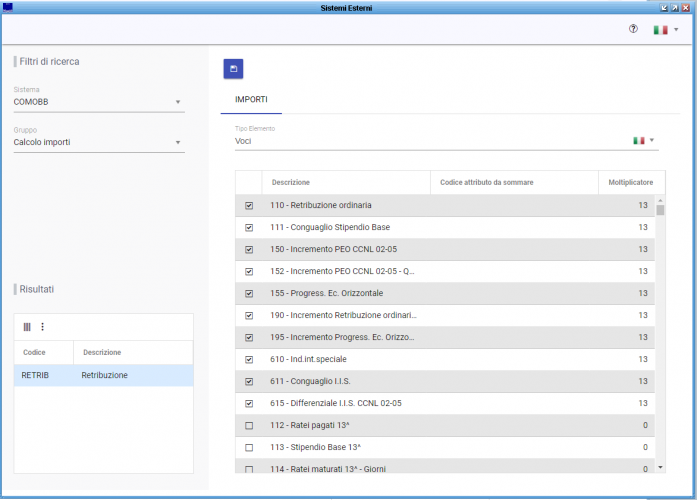Click Retribuzione description in results
This screenshot has height=500, width=697.
click(104, 375)
